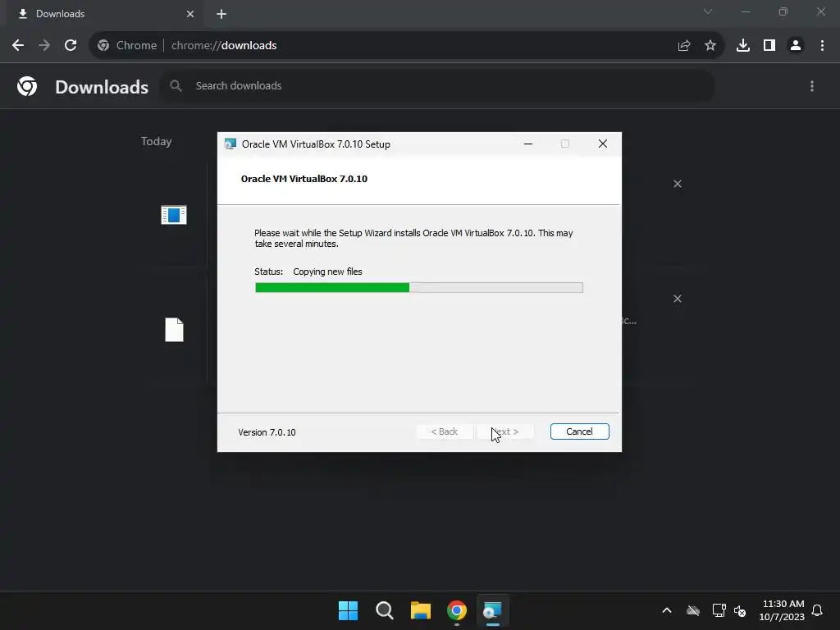Open the notifications bell icon
The width and height of the screenshot is (840, 630).
(818, 610)
